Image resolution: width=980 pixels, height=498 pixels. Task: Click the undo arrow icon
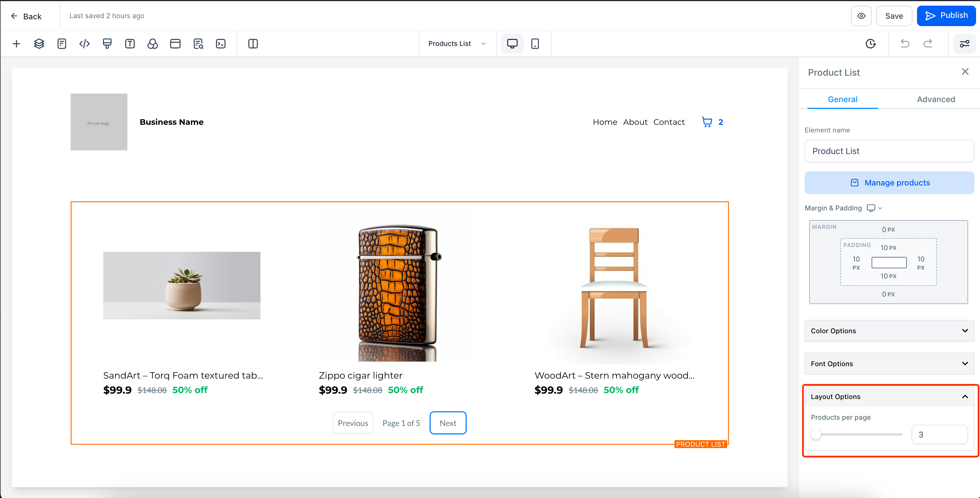point(905,44)
